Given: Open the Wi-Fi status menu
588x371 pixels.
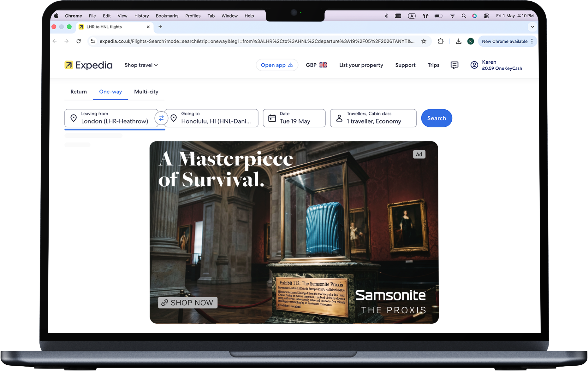Looking at the screenshot, I should [x=452, y=16].
